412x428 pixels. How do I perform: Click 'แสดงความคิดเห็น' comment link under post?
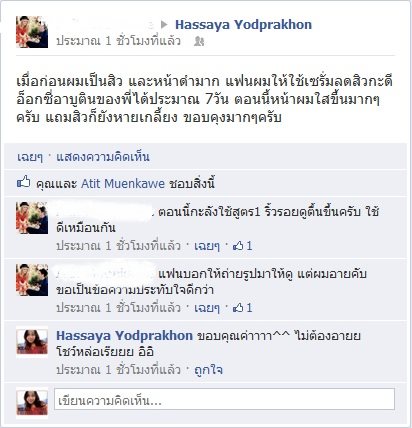coord(103,157)
